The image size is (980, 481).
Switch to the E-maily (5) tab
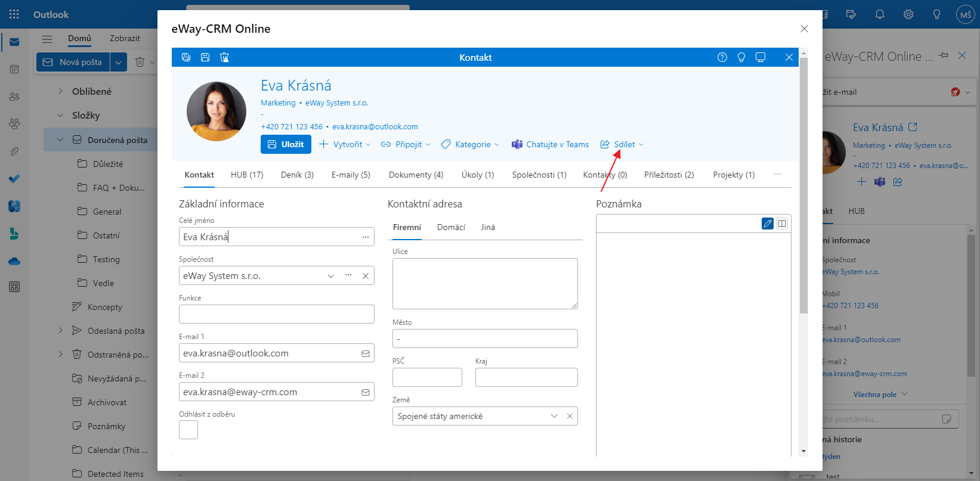coord(351,175)
